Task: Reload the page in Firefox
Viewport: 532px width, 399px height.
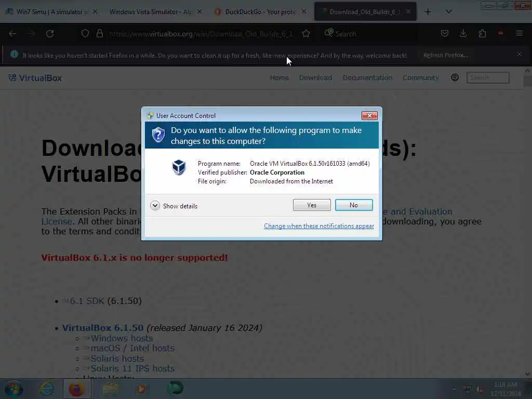Action: pos(50,34)
